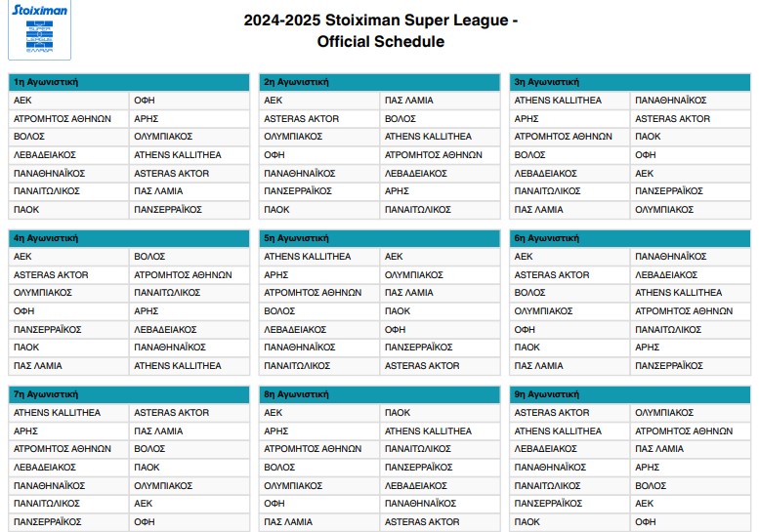Select the 1η Αγωνιστική header
759x532 pixels.
(x=129, y=82)
